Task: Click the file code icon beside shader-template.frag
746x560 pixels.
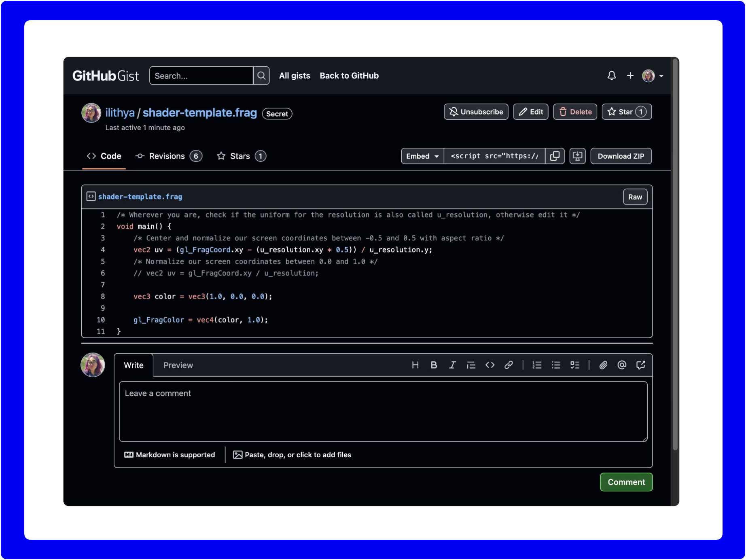Action: pos(91,197)
